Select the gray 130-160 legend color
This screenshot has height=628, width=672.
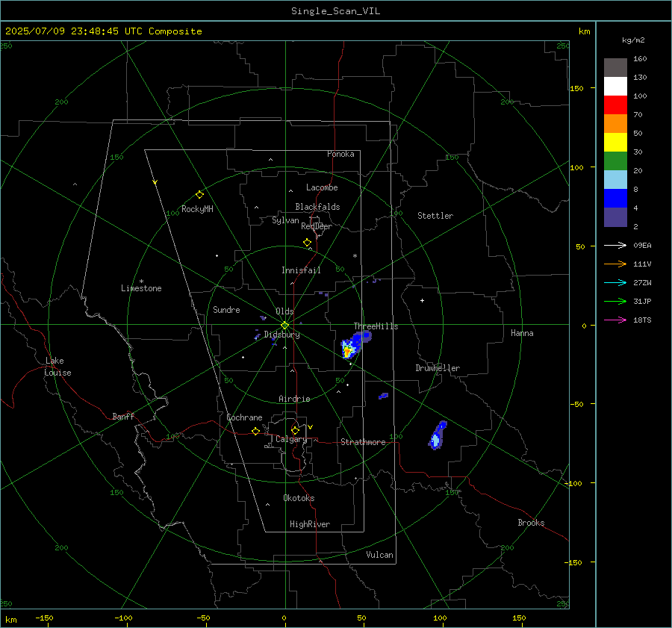[615, 68]
